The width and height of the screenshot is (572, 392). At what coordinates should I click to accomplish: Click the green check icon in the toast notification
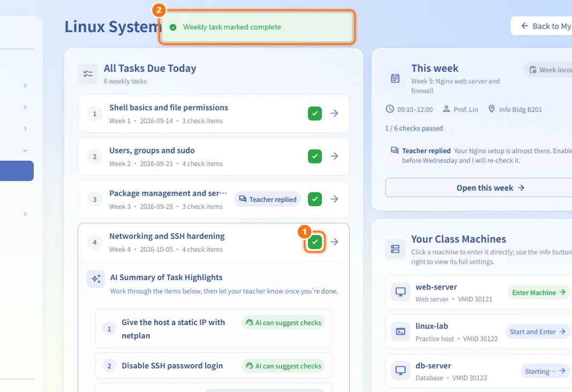pos(174,27)
